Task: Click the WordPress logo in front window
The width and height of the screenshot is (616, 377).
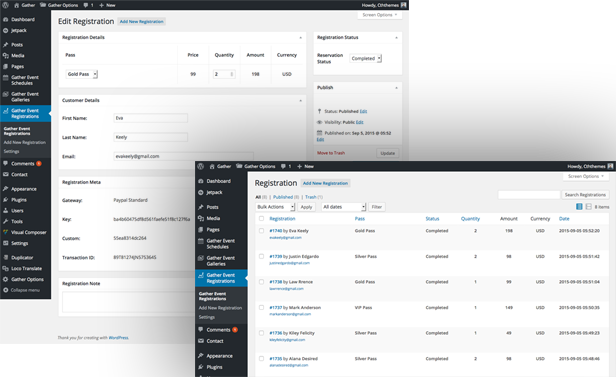Action: pos(201,166)
